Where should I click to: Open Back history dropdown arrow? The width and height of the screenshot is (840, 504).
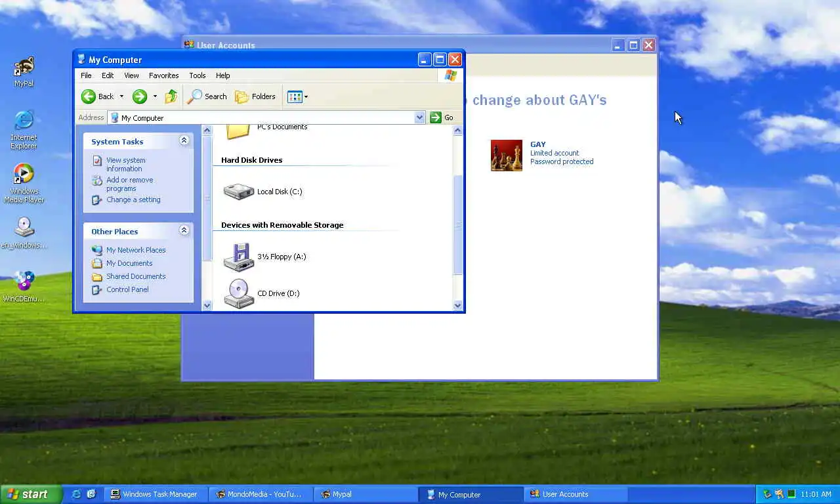tap(121, 96)
